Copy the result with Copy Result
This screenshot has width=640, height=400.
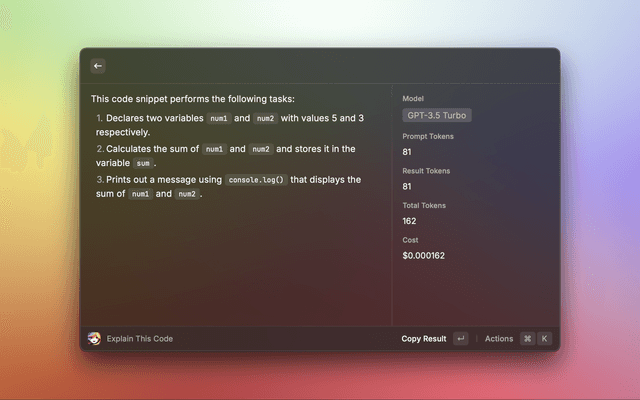pyautogui.click(x=424, y=339)
